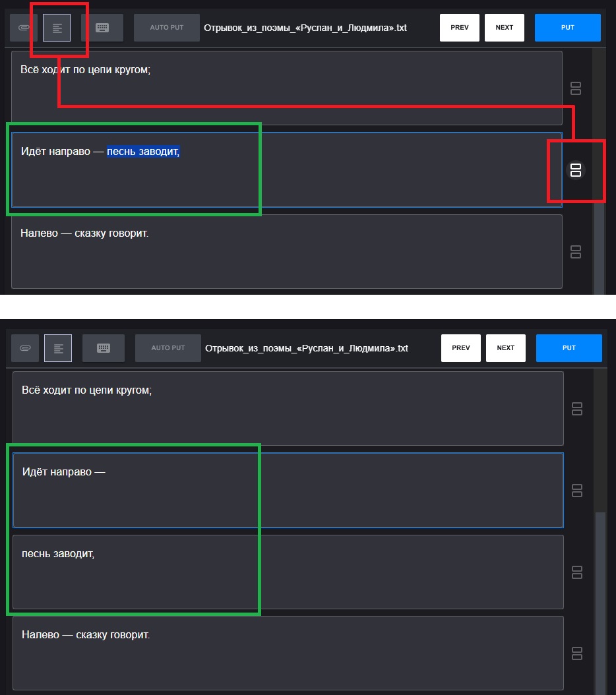Focus segment «Всё ходит по цепи кругом;» in lower screenshot
The width and height of the screenshot is (616, 695).
[288, 408]
